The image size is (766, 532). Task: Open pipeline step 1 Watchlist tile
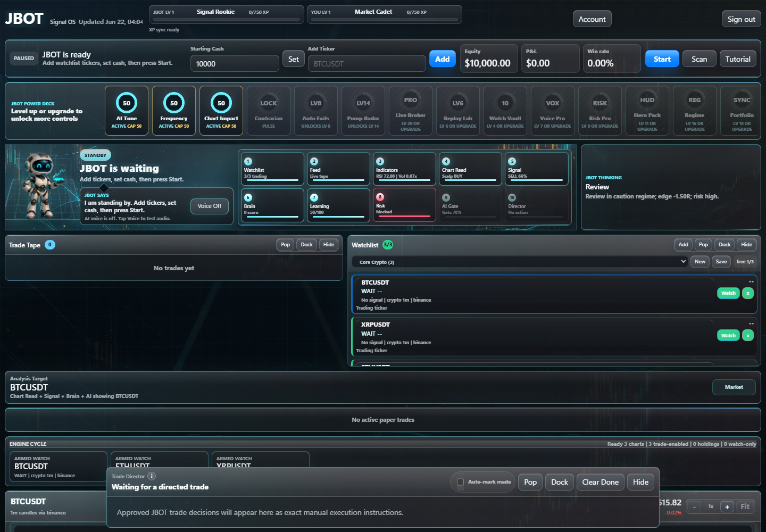272,169
